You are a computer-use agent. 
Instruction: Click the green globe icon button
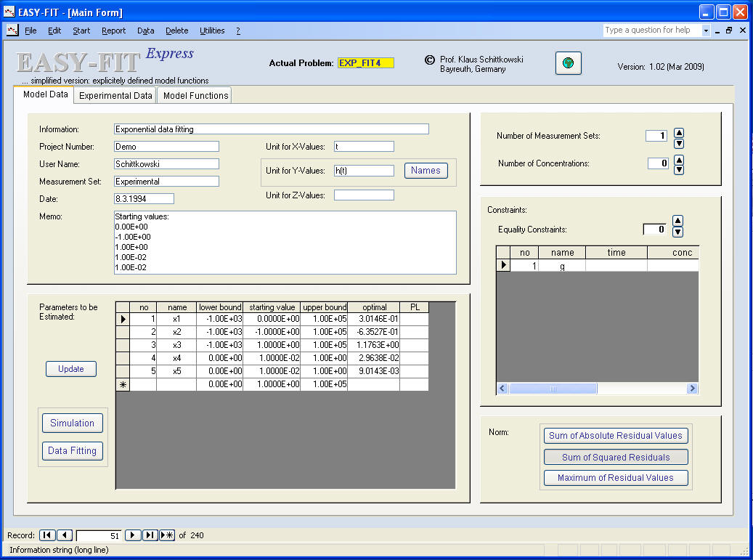(x=568, y=63)
